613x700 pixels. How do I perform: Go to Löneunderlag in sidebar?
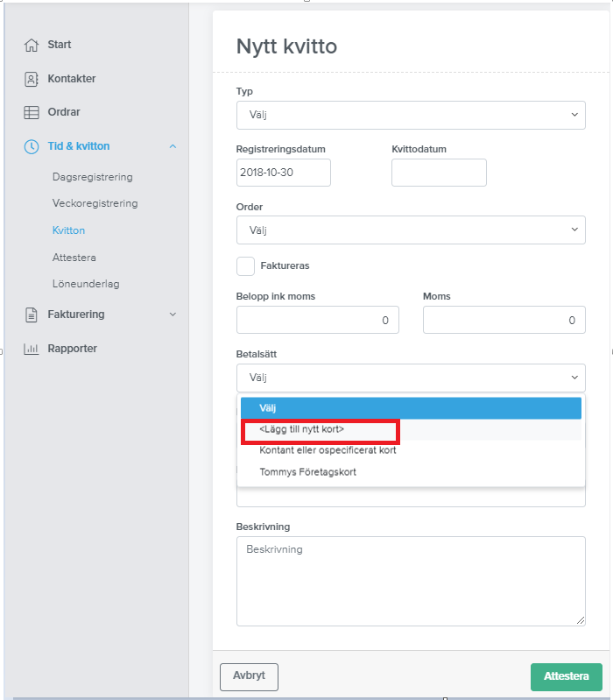[x=86, y=284]
